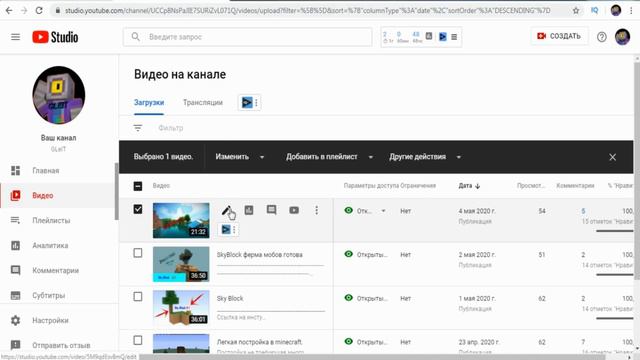Click the YouTube Studio logo
This screenshot has height=360, width=640.
click(55, 37)
